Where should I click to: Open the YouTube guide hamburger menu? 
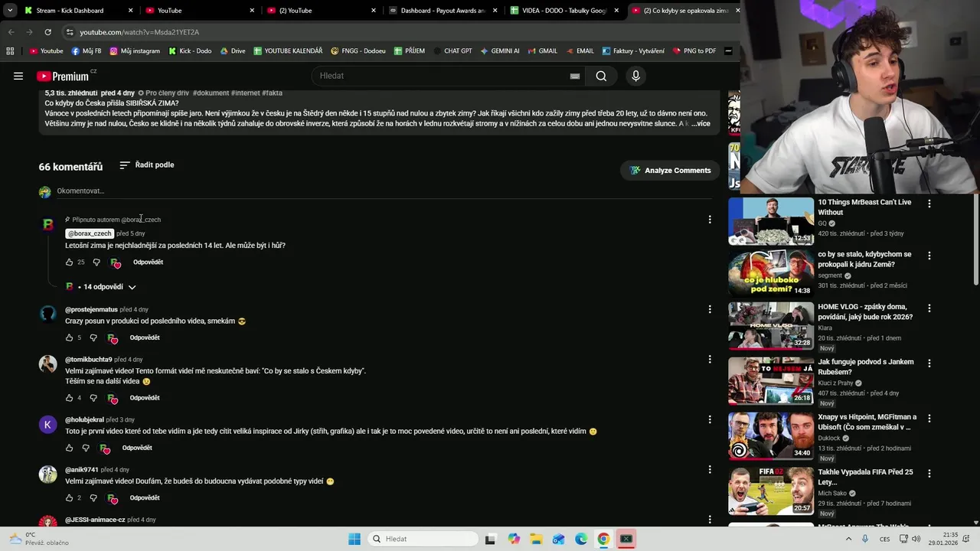pos(18,76)
